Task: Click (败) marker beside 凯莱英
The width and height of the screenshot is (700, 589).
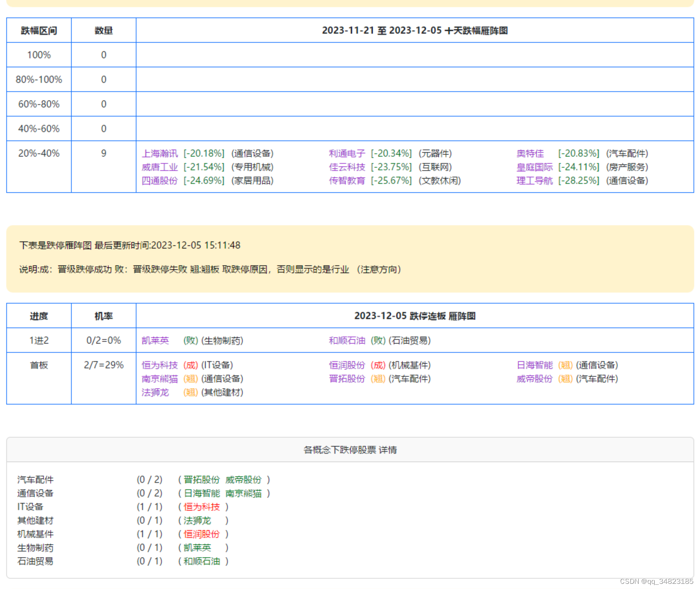Action: tap(190, 340)
